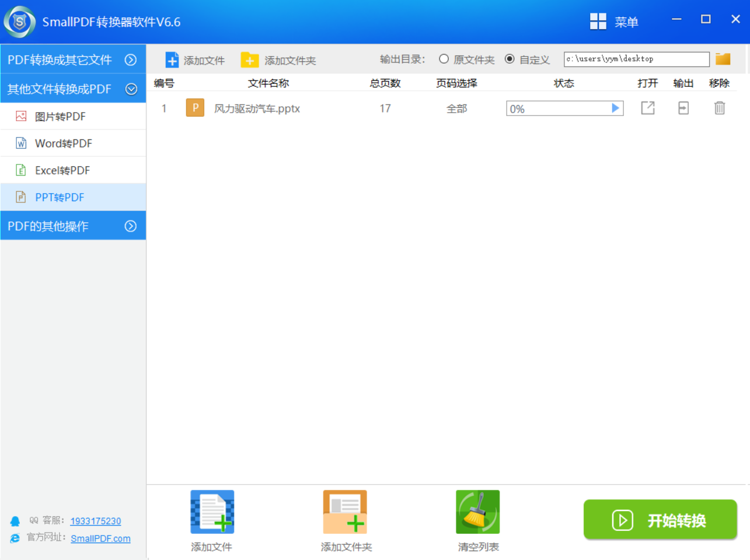Image resolution: width=750 pixels, height=560 pixels.
Task: Click the 页码选择 column header
Action: point(456,83)
